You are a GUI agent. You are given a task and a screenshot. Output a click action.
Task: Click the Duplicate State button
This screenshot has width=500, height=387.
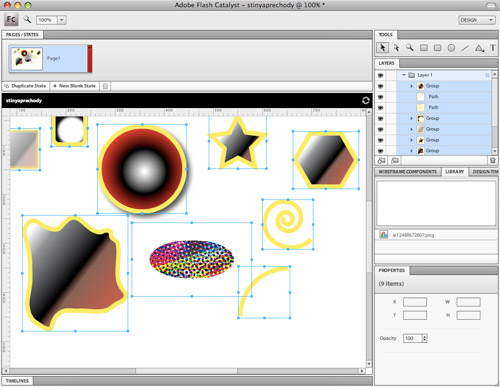26,86
